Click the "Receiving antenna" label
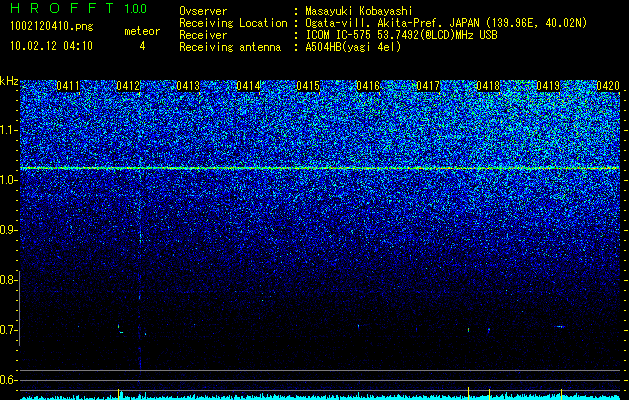 (x=230, y=47)
